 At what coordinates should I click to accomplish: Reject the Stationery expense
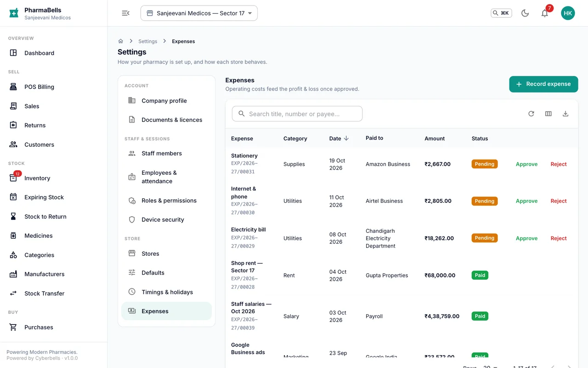559,164
